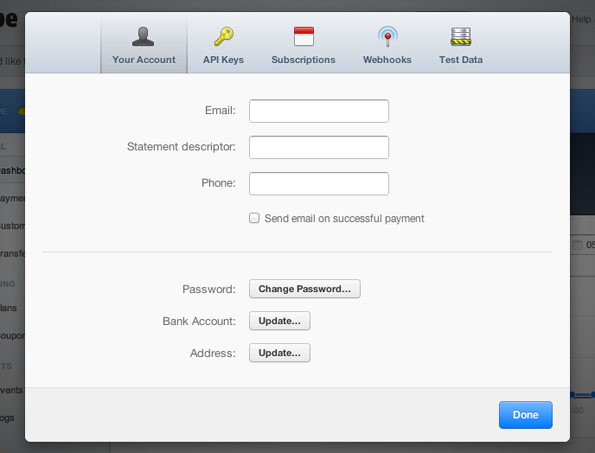The image size is (595, 453).
Task: Click the Webhooks broadcast pin icon
Action: pos(387,36)
